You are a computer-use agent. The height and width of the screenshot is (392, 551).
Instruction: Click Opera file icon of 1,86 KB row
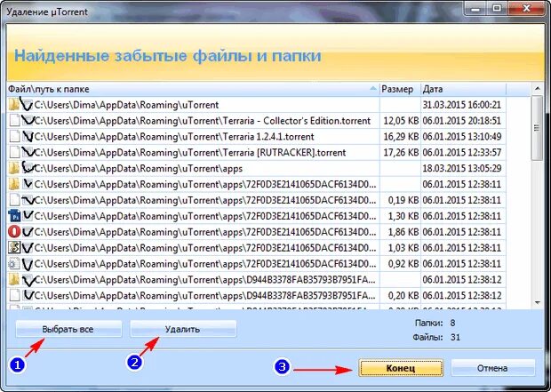point(14,232)
